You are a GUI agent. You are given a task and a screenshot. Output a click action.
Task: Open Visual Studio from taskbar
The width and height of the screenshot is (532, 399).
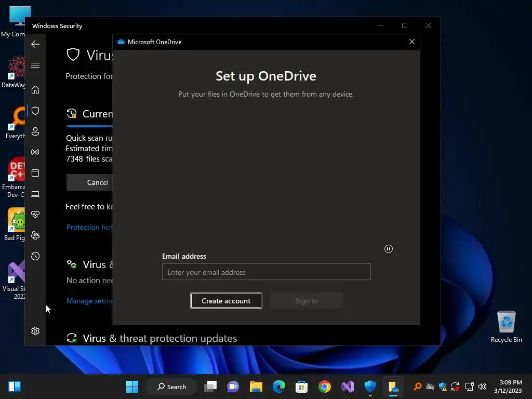pos(348,387)
